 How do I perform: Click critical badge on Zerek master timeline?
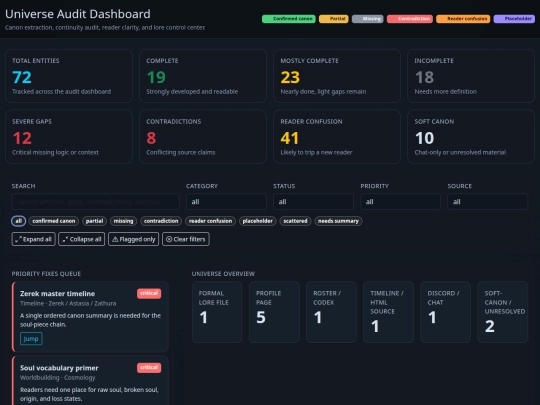tap(149, 293)
